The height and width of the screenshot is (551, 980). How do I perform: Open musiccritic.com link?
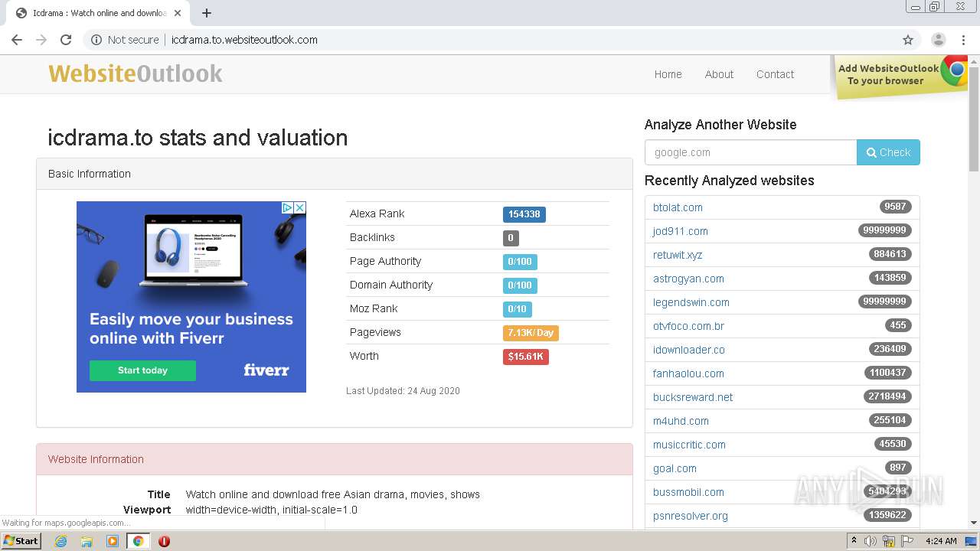(689, 445)
